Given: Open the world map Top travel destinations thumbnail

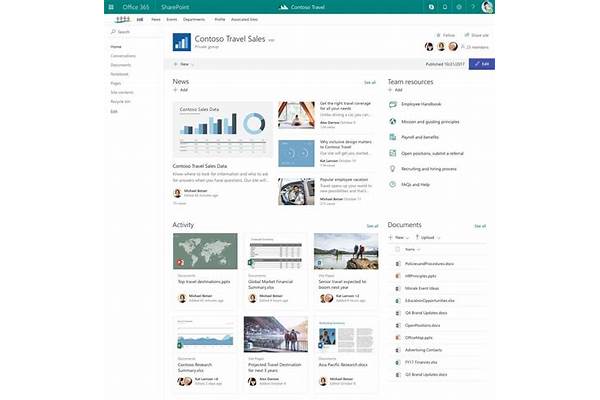Looking at the screenshot, I should (205, 251).
